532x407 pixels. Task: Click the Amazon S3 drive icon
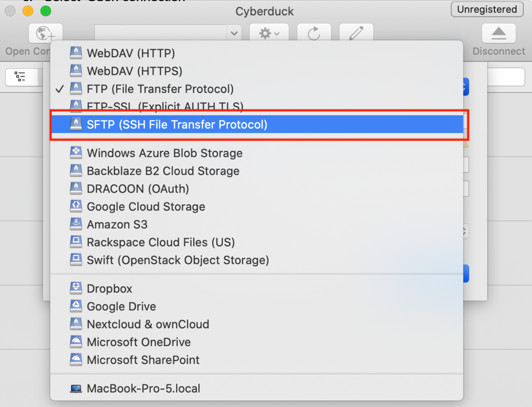click(x=76, y=224)
